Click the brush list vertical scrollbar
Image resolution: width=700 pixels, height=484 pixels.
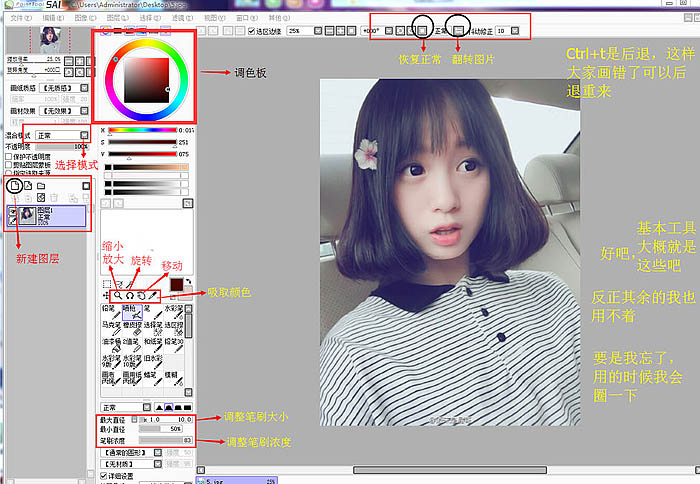(188, 326)
